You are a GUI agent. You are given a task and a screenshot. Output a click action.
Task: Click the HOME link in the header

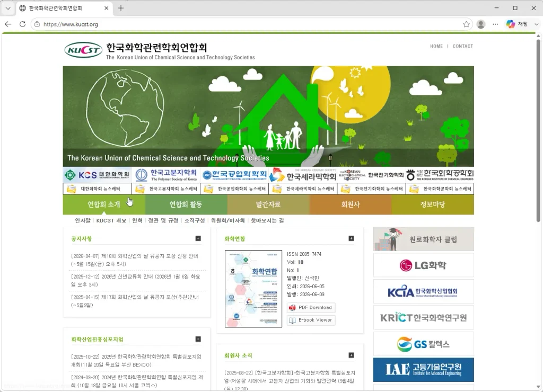coord(436,47)
